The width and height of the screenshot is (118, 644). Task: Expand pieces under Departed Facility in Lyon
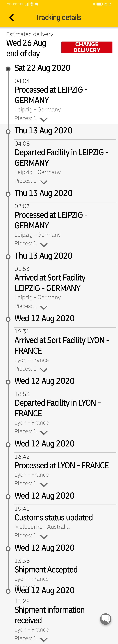tap(44, 432)
